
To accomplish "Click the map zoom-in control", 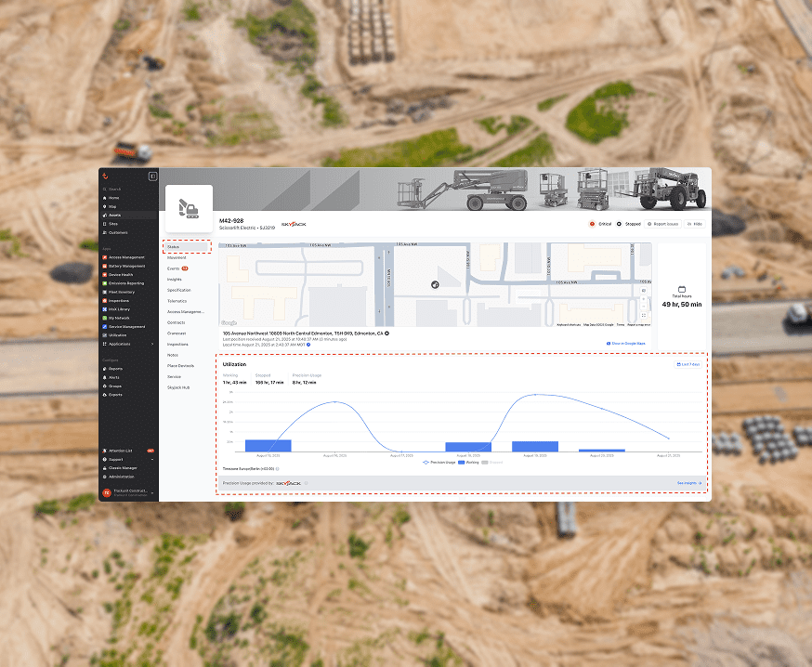I will [x=643, y=298].
